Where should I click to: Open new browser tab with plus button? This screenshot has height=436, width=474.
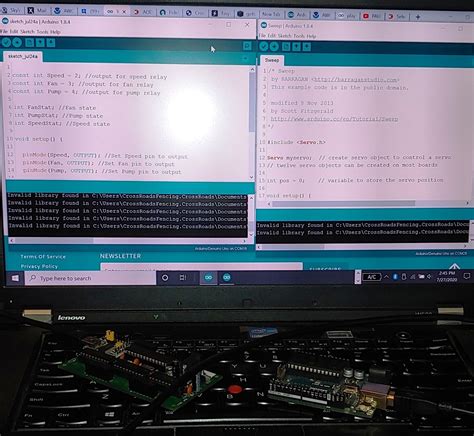(418, 16)
